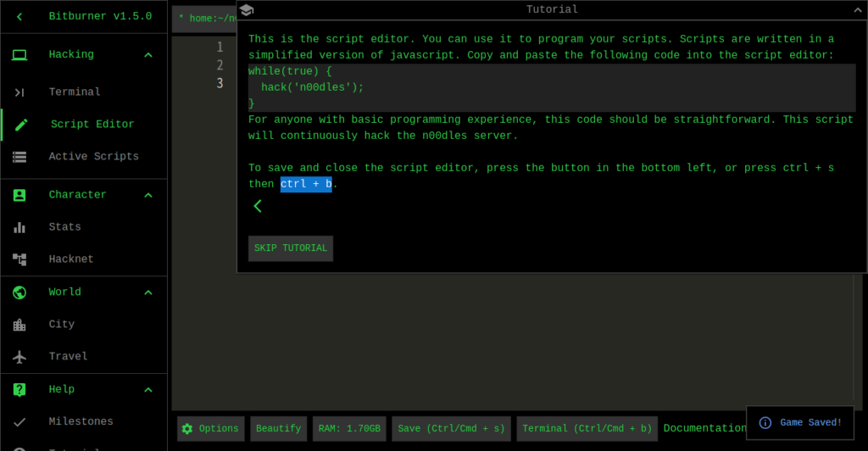The height and width of the screenshot is (451, 868).
Task: Open the Terminal page
Action: pos(84,92)
